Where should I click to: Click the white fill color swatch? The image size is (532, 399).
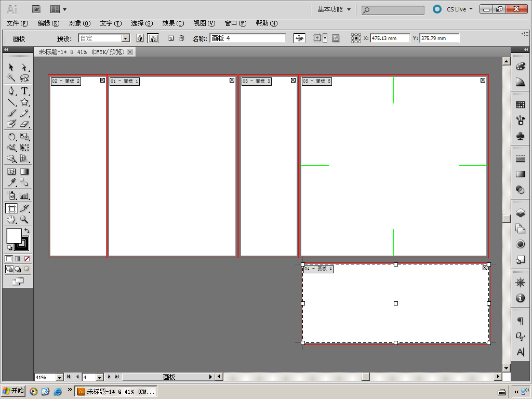(14, 236)
